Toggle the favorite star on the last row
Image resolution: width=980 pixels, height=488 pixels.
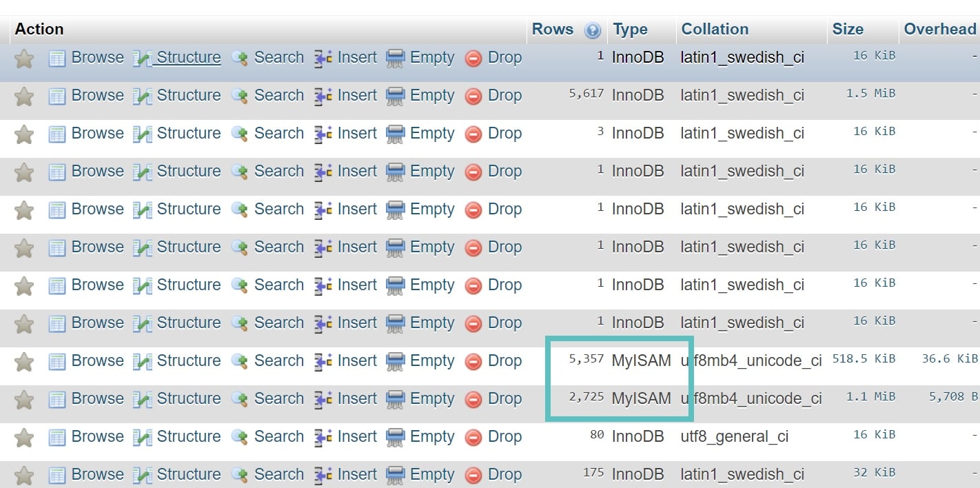pos(23,475)
